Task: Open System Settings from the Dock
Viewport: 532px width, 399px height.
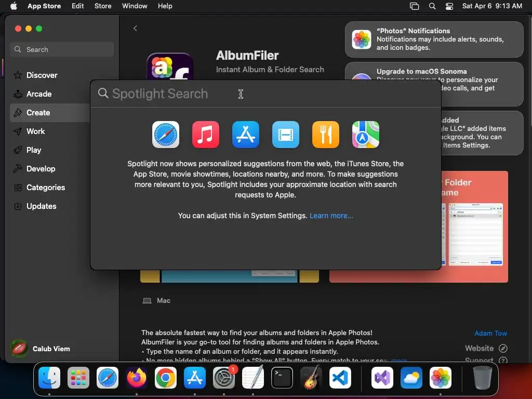Action: pyautogui.click(x=224, y=378)
